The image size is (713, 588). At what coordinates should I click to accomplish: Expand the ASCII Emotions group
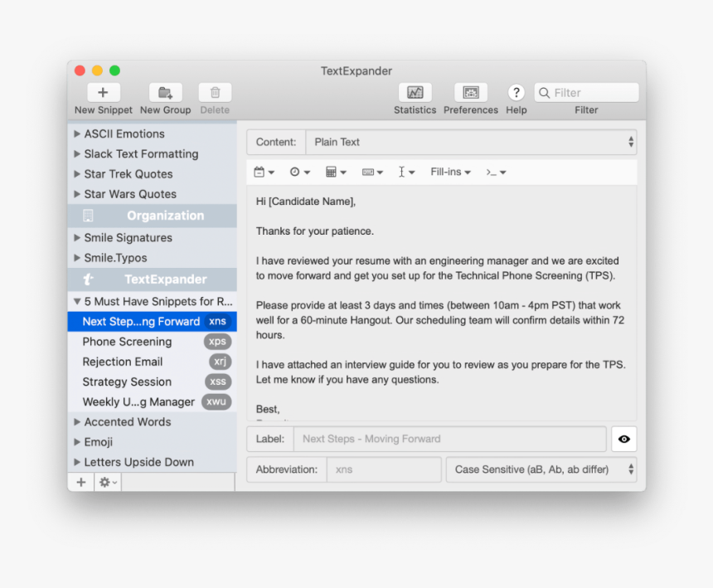77,134
